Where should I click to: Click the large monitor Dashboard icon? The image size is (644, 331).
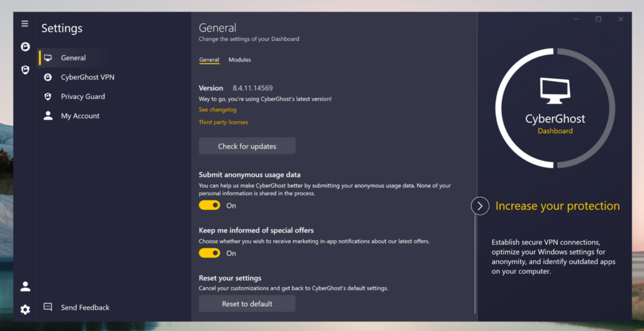click(x=555, y=91)
